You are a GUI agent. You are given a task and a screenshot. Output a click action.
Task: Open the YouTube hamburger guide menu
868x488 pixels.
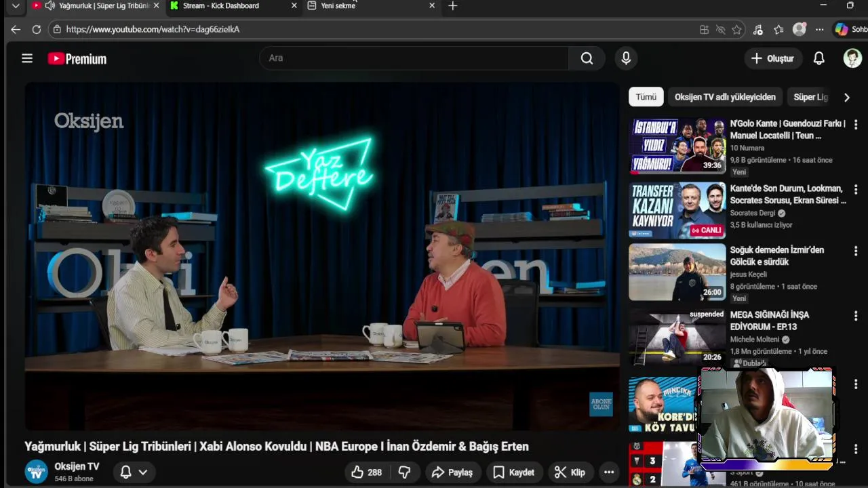click(27, 58)
